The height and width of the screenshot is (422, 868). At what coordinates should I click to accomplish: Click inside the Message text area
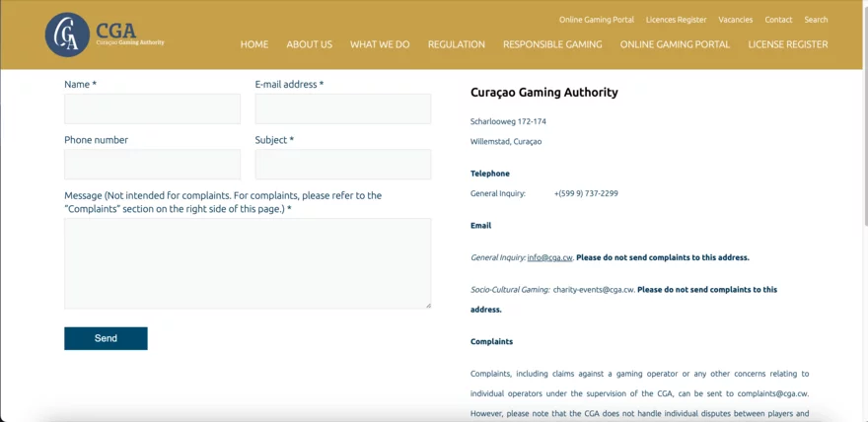tap(248, 263)
